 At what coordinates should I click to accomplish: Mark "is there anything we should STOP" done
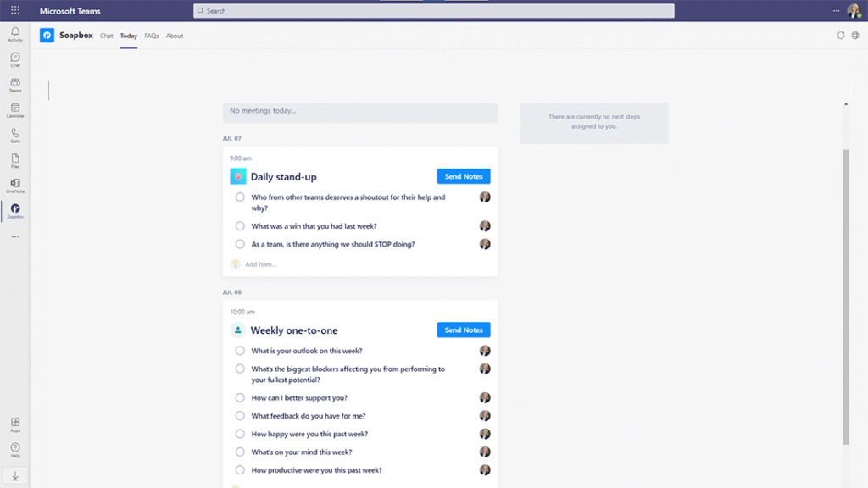point(240,244)
